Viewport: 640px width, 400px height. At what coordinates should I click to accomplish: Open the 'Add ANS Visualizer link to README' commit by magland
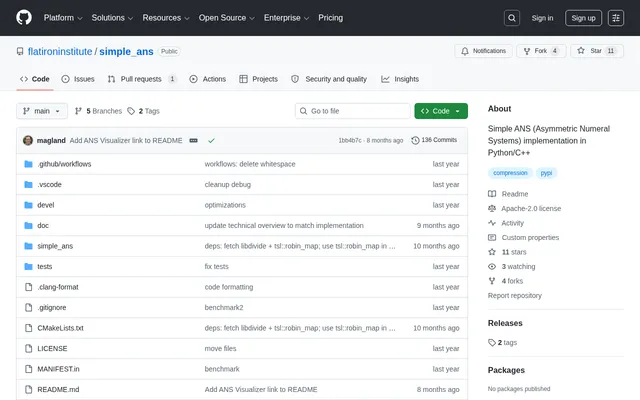tap(126, 140)
